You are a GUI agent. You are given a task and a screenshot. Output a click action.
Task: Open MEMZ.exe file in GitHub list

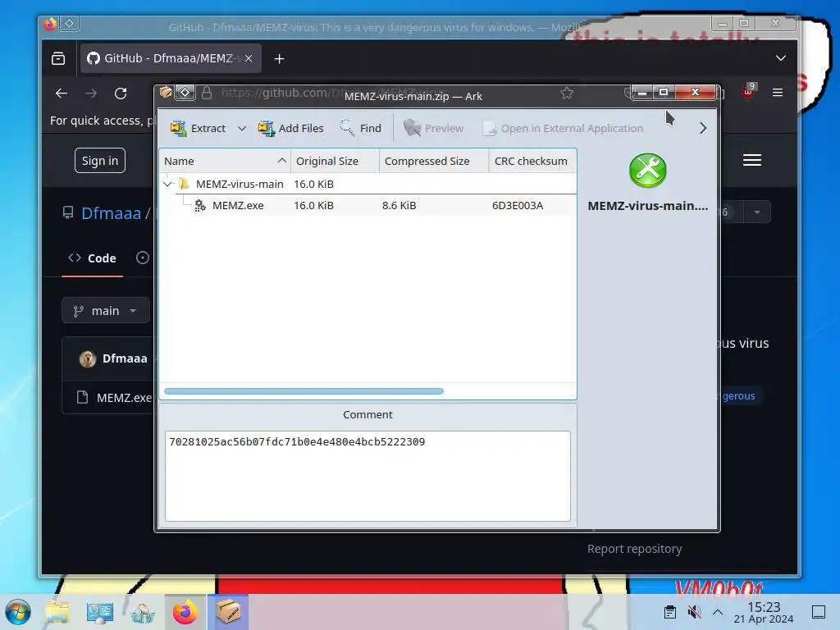(x=125, y=398)
